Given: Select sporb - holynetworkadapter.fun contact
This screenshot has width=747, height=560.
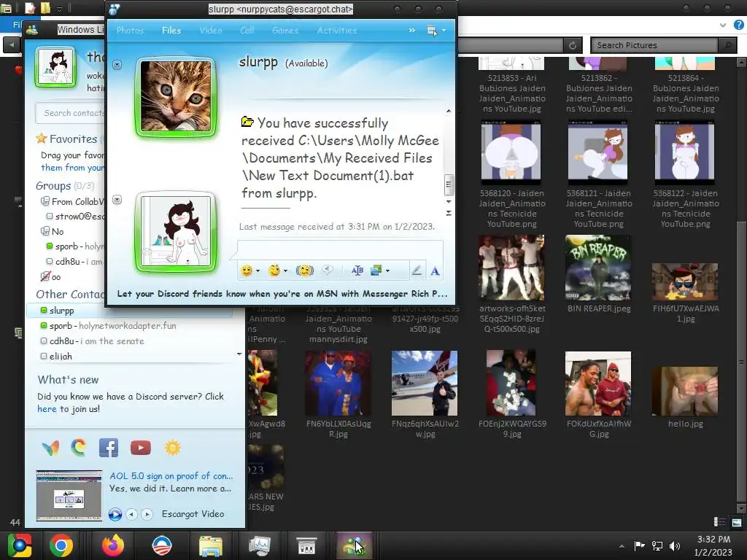Looking at the screenshot, I should pos(108,326).
